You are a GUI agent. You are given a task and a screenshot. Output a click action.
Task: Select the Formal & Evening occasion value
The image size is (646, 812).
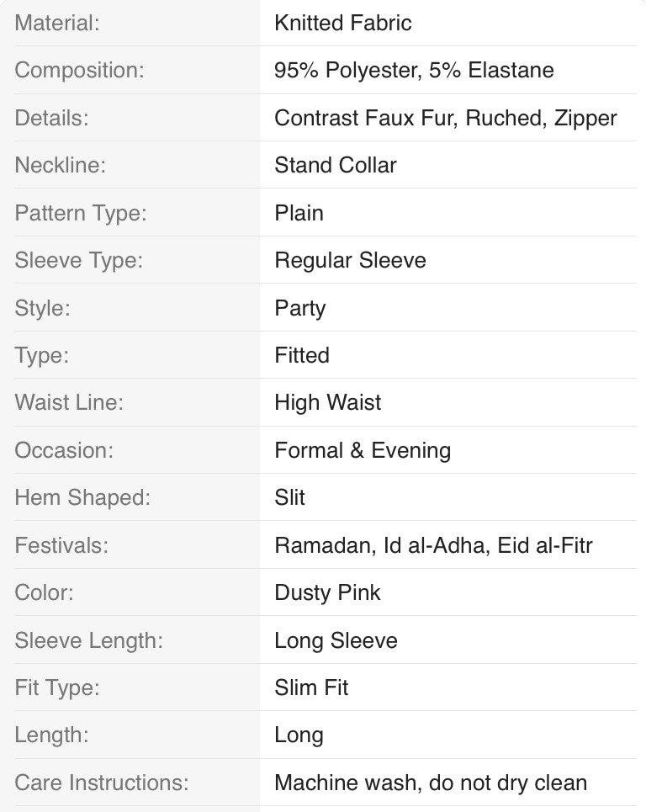coord(362,450)
